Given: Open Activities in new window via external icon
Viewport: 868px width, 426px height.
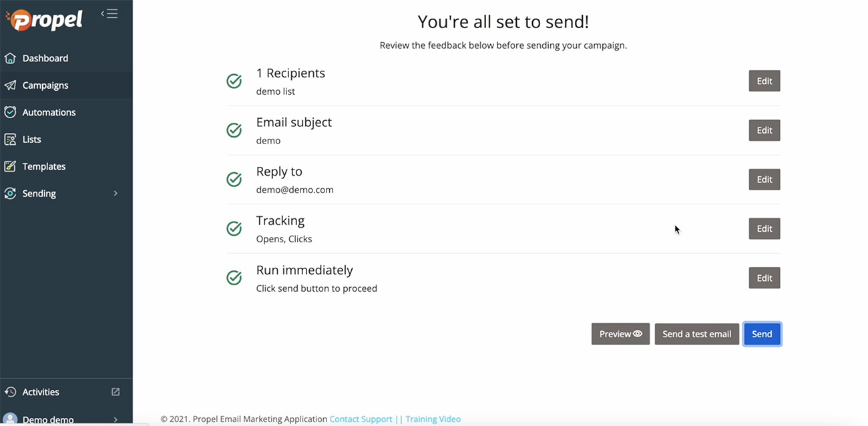Looking at the screenshot, I should 116,392.
